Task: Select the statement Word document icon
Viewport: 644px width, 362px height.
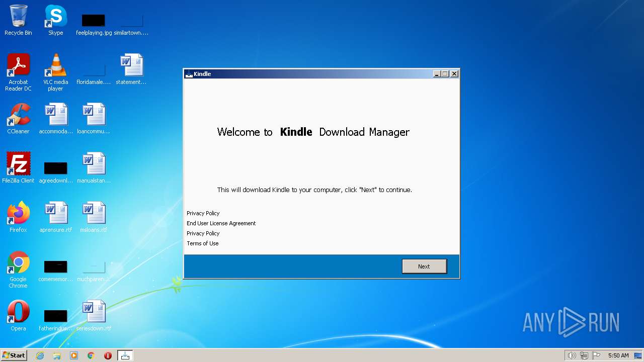Action: [x=131, y=69]
